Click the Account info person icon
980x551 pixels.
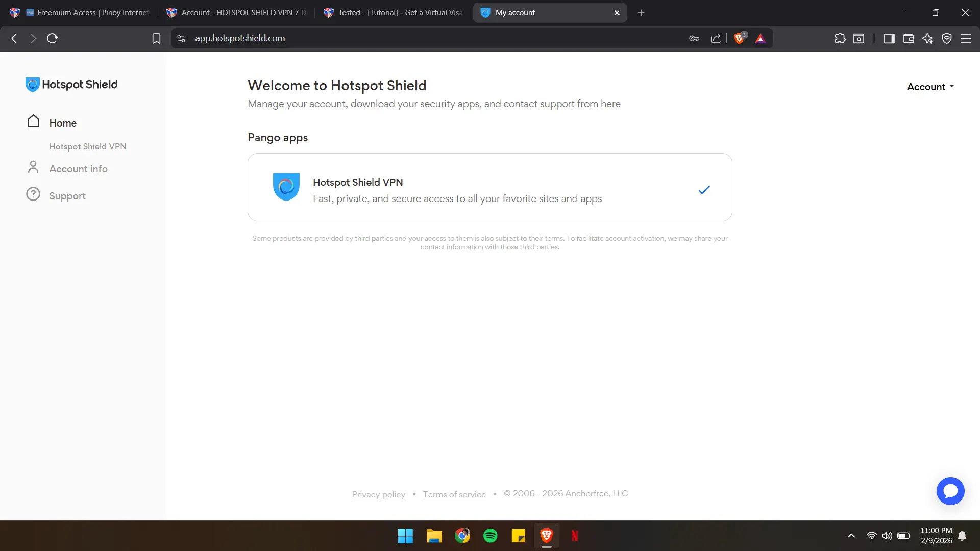[33, 167]
